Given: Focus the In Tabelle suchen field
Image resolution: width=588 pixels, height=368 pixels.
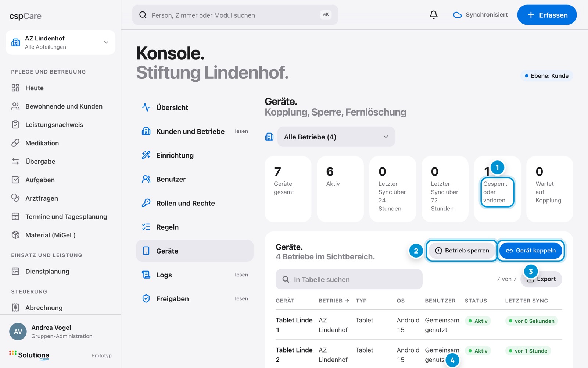Looking at the screenshot, I should [x=349, y=279].
